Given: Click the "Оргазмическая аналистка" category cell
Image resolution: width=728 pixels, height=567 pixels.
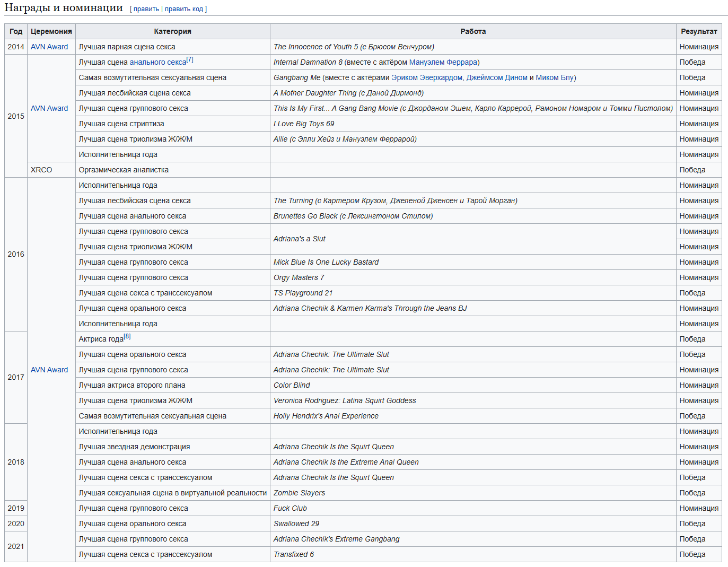Looking at the screenshot, I should coord(173,170).
